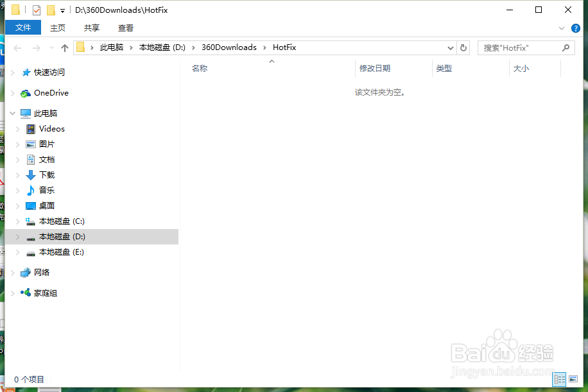Open the quick access toolbar dropdown arrow
Viewport: 588px width, 392px height.
pos(62,10)
